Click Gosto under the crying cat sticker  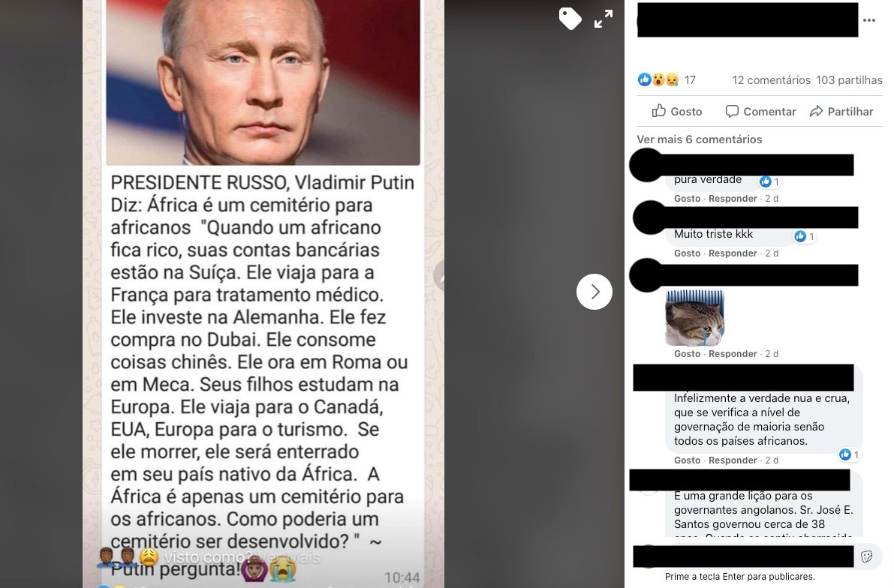click(687, 353)
